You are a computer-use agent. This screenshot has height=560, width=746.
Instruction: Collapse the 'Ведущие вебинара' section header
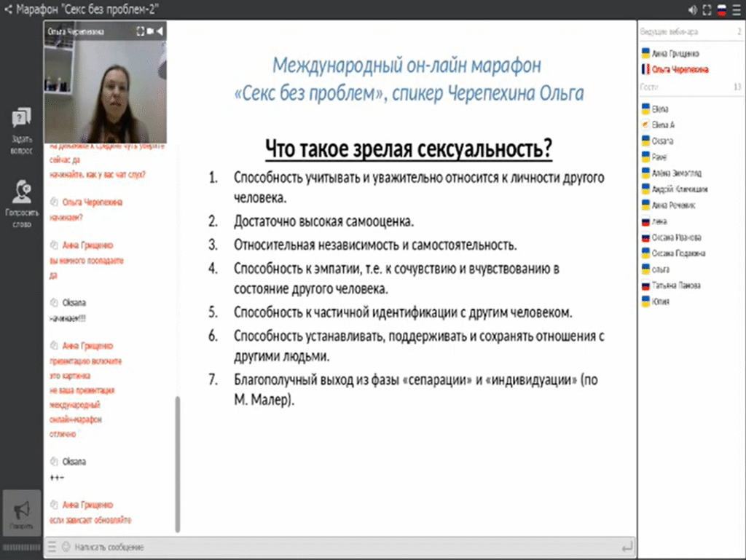tap(691, 32)
